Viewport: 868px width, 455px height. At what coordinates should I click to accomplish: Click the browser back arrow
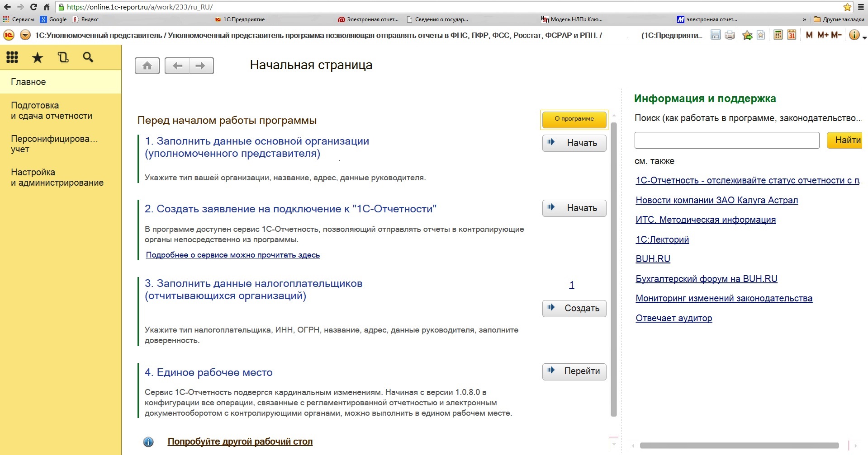pos(7,7)
